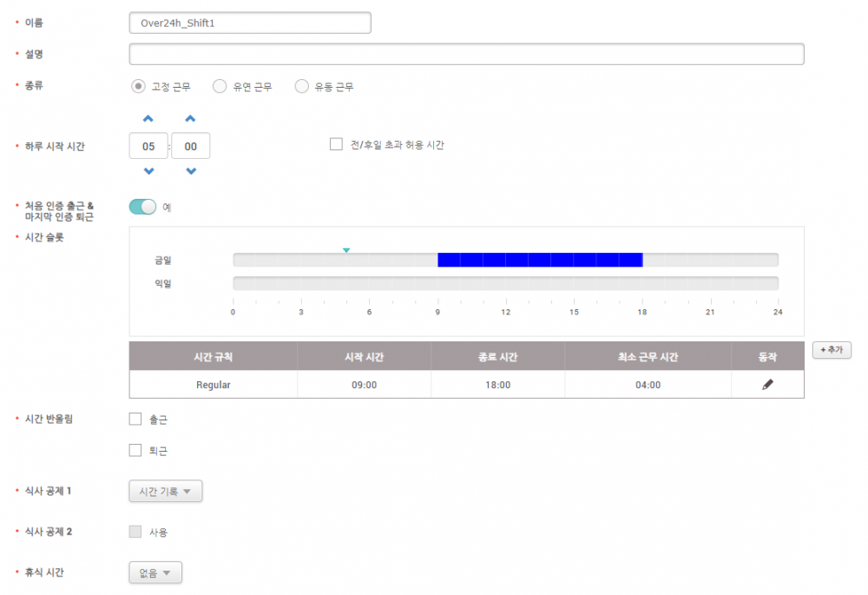Increase the minutes with the up arrow
The width and height of the screenshot is (868, 595).
[191, 119]
